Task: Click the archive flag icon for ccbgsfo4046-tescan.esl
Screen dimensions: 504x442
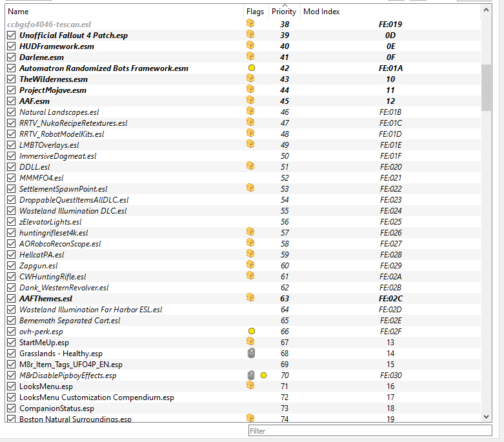Action: tap(250, 23)
